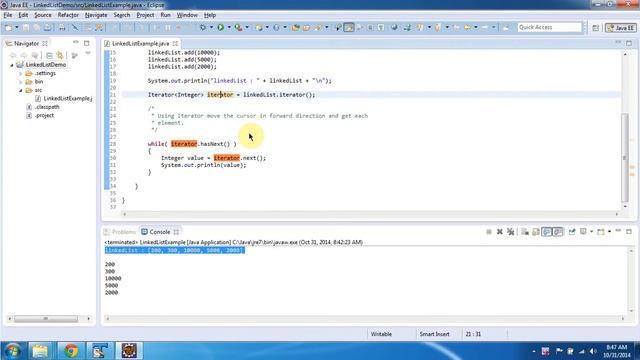The width and height of the screenshot is (640, 360).
Task: Open the New file dropdown arrow
Action: tap(17, 27)
